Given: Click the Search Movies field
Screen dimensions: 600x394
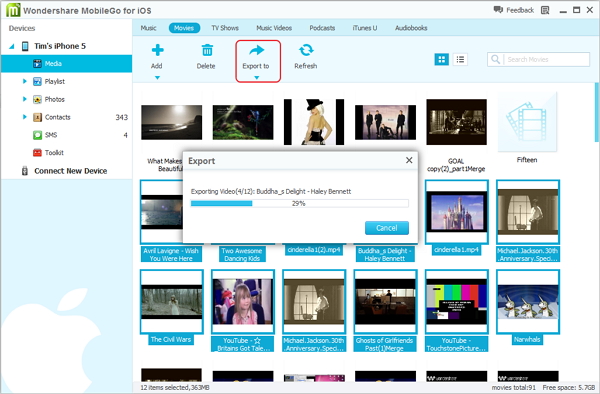Looking at the screenshot, I should 538,59.
